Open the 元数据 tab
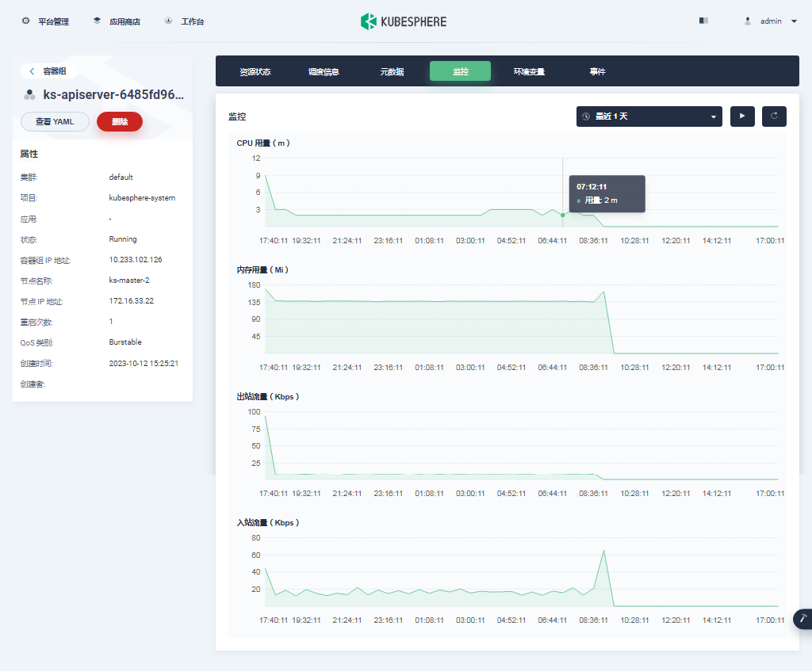This screenshot has height=672, width=812. pos(392,71)
